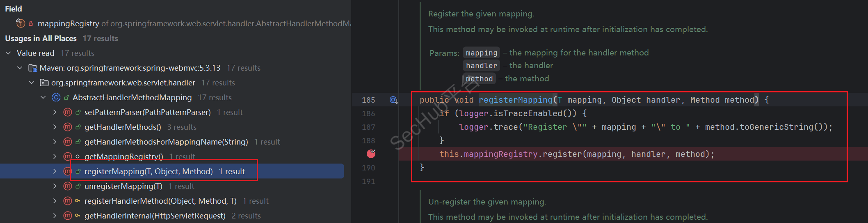Click the gutter override icon on line 185
This screenshot has height=223, width=868.
tap(393, 100)
